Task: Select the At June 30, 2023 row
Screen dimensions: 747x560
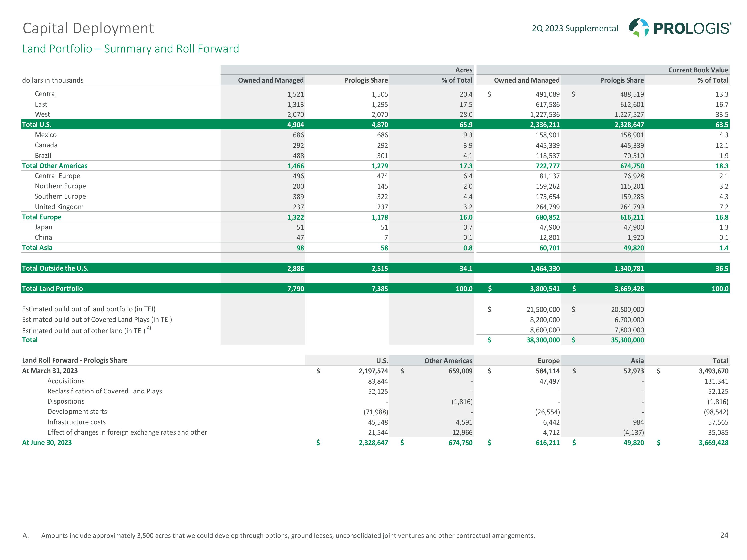Action: pyautogui.click(x=47, y=443)
